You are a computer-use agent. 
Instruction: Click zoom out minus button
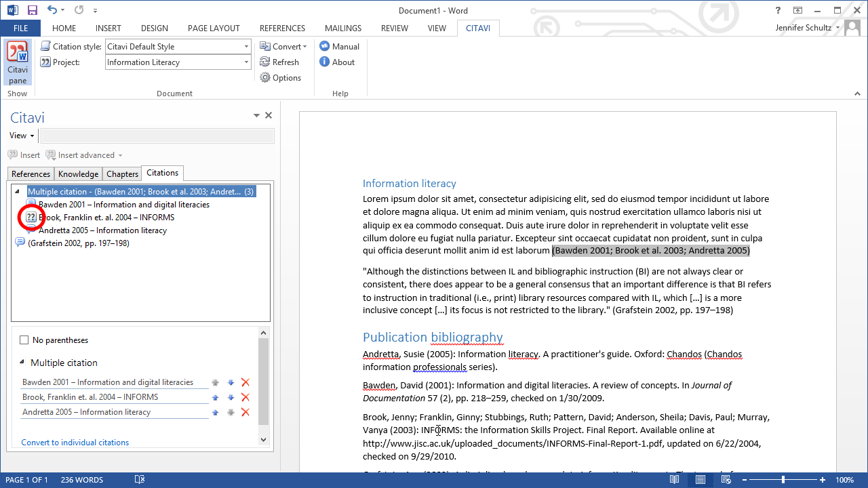(745, 480)
